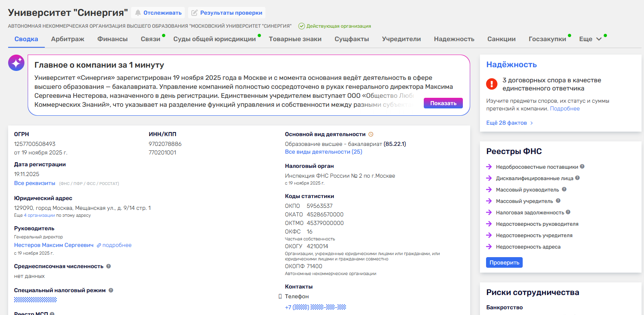The height and width of the screenshot is (315, 644).
Task: Click the red exclamation warning icon
Action: (x=492, y=84)
